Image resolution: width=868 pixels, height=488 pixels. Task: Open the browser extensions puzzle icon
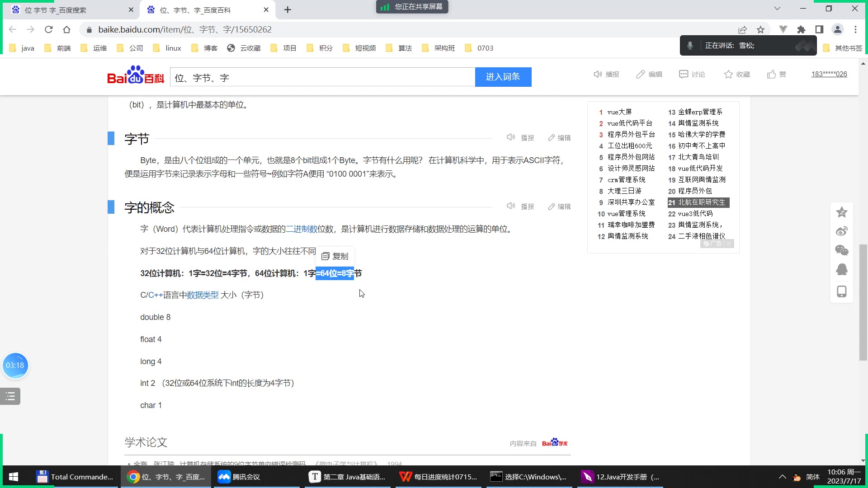click(801, 30)
